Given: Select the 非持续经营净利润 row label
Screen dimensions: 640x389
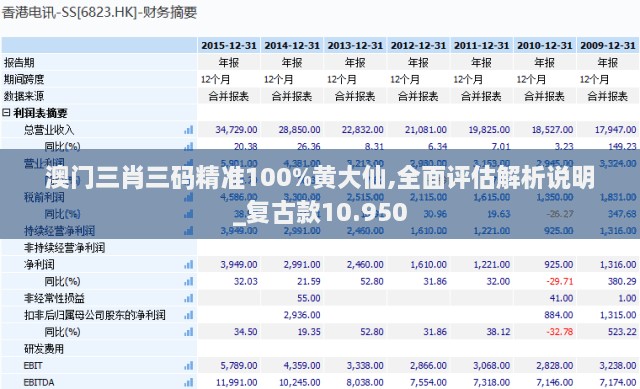Looking at the screenshot, I should [x=64, y=247].
